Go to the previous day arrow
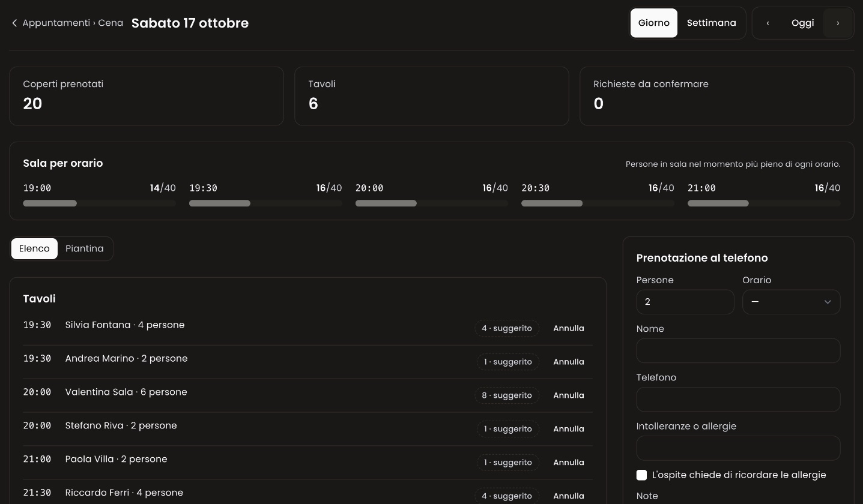Screen dimensions: 863x504 (x=768, y=23)
